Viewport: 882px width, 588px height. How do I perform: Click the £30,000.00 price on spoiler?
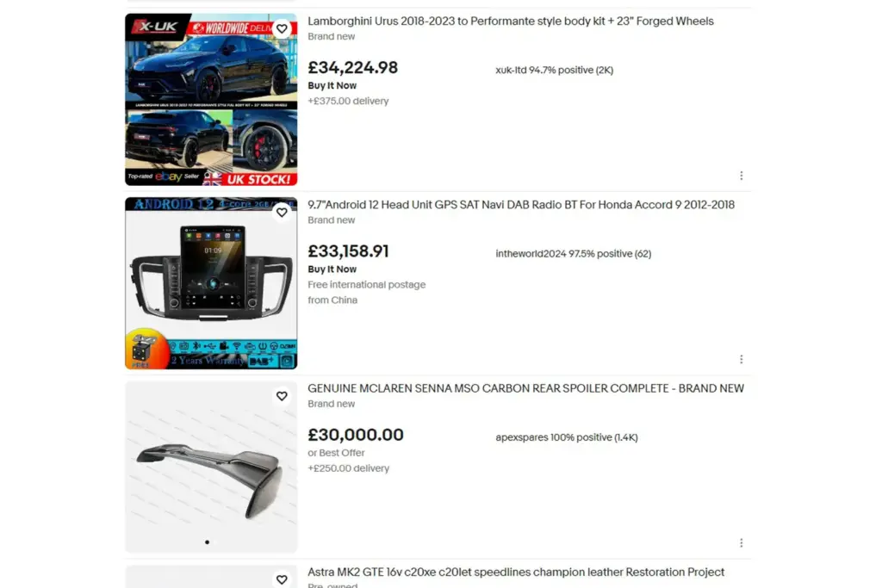356,435
